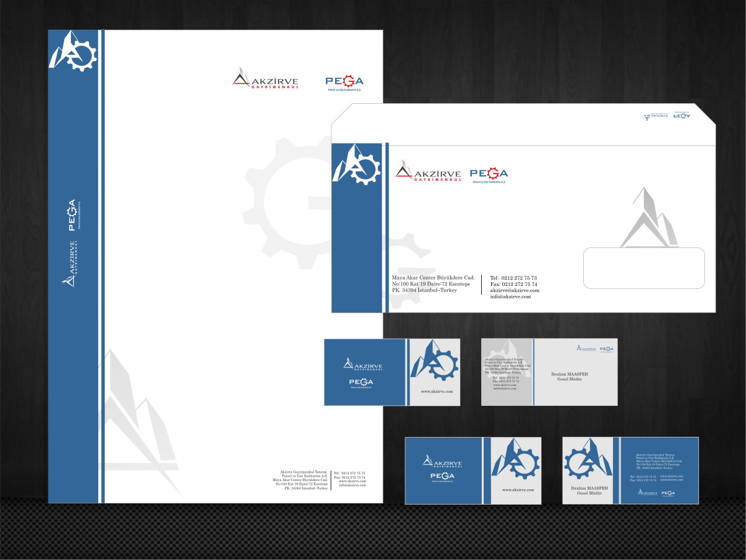This screenshot has height=560, width=746.
Task: Click the empty address window on the envelope
Action: pos(643,268)
